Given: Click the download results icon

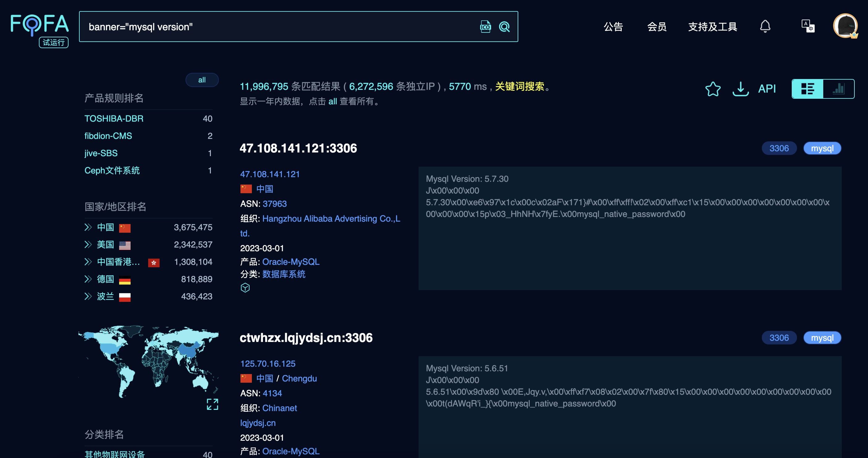Looking at the screenshot, I should point(740,89).
